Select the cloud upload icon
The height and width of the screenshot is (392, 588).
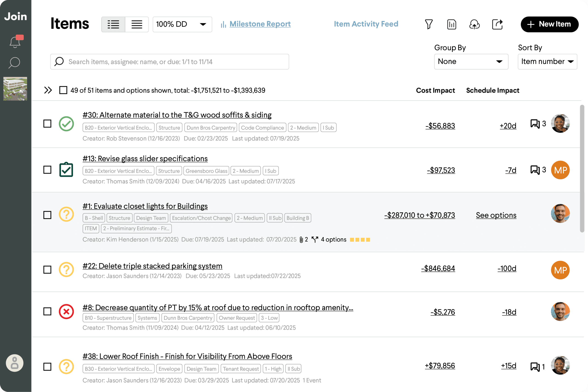(474, 24)
